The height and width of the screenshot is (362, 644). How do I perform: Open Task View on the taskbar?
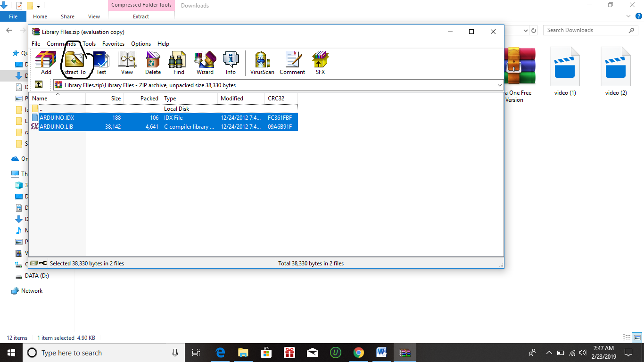(x=196, y=353)
